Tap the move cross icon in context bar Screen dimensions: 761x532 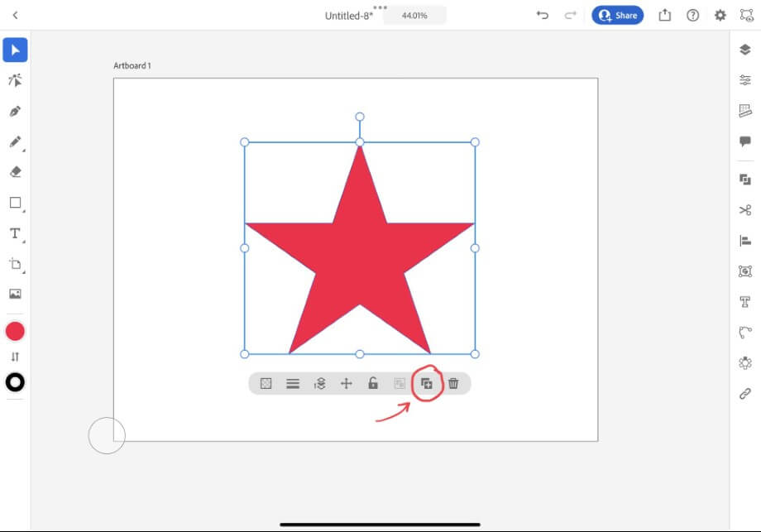[x=346, y=383]
